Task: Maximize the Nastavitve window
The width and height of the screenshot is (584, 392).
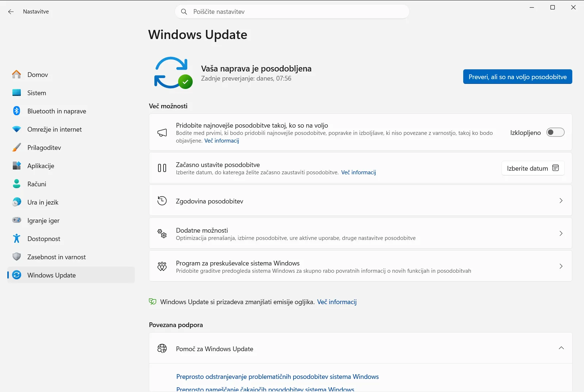Action: [553, 7]
